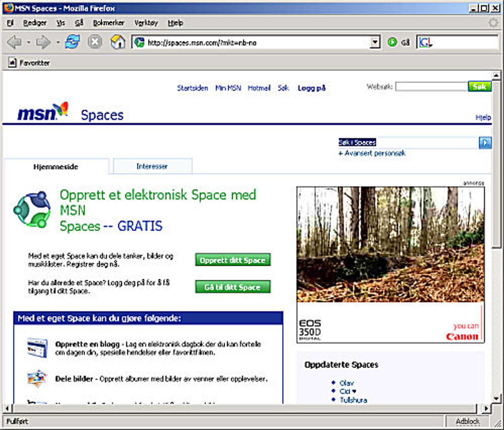Click the Adblock status bar item

click(468, 421)
